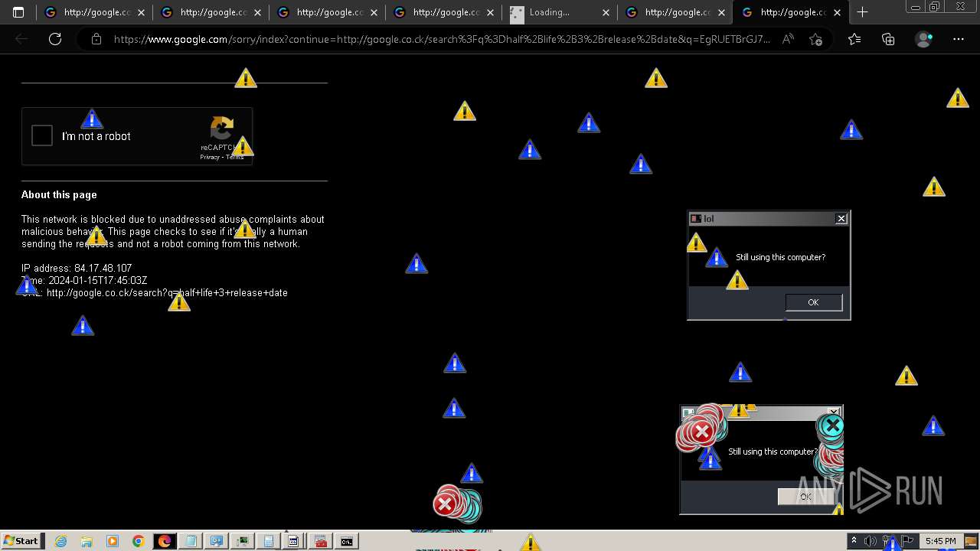The height and width of the screenshot is (551, 980).
Task: Close the lol dialog window
Action: (841, 219)
